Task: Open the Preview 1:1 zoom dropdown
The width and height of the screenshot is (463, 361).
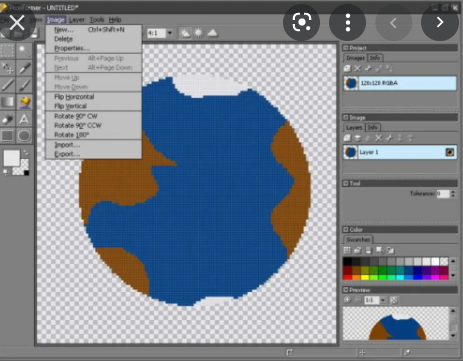Action: 383,300
